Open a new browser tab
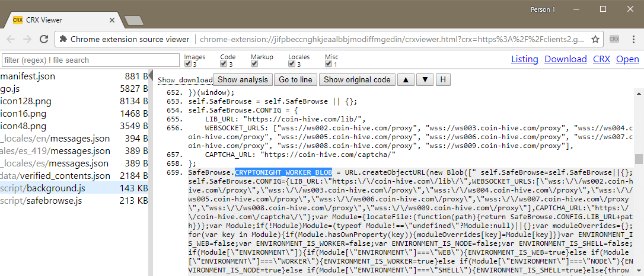 click(133, 21)
